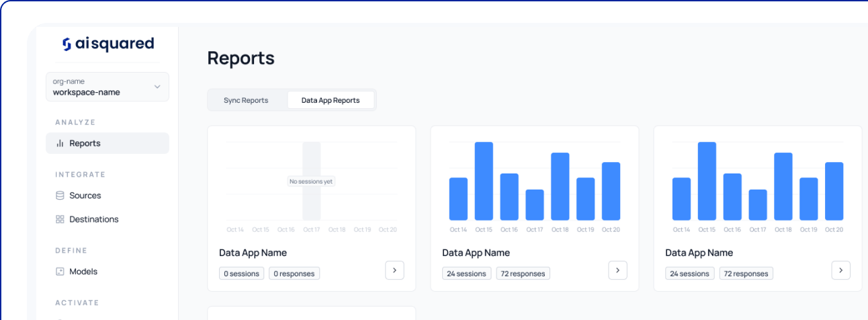The width and height of the screenshot is (868, 320).
Task: Click the '0 responses' badge
Action: [294, 274]
